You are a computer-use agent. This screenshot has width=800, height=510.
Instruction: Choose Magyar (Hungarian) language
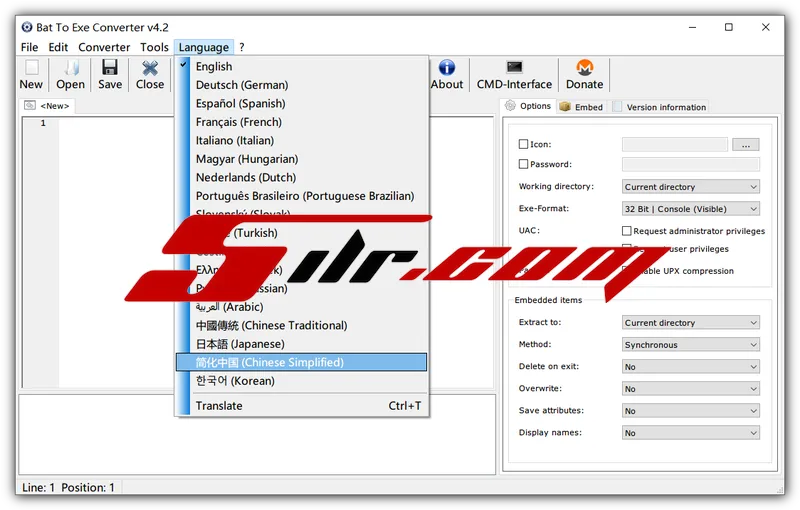(302, 159)
